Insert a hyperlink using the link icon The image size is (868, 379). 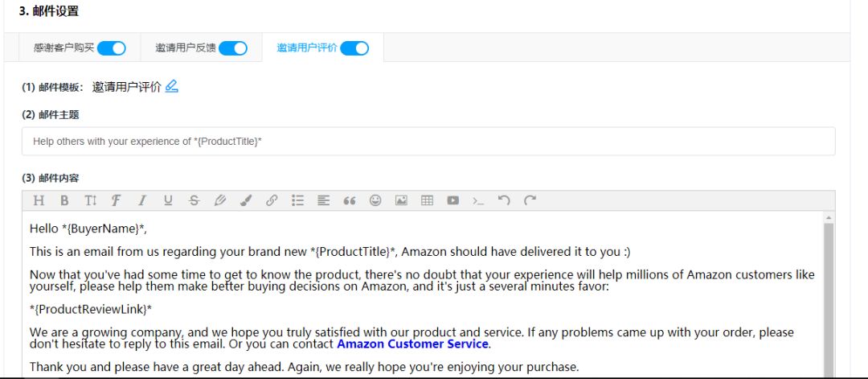pyautogui.click(x=272, y=200)
